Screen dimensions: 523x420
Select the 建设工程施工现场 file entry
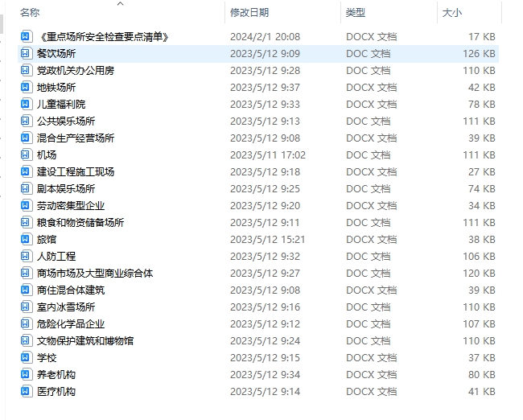(x=76, y=172)
